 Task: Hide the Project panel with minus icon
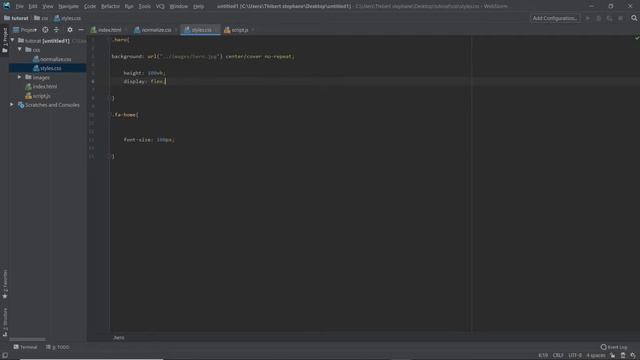[x=81, y=30]
